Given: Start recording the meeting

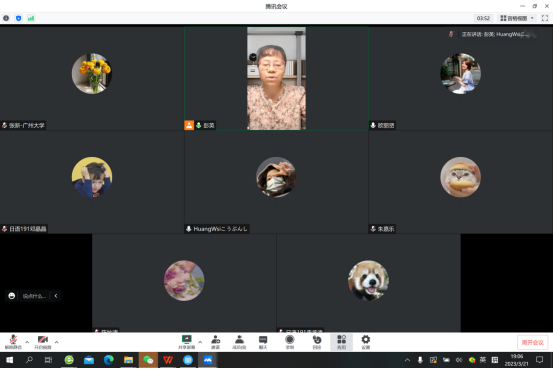Looking at the screenshot, I should click(x=290, y=341).
